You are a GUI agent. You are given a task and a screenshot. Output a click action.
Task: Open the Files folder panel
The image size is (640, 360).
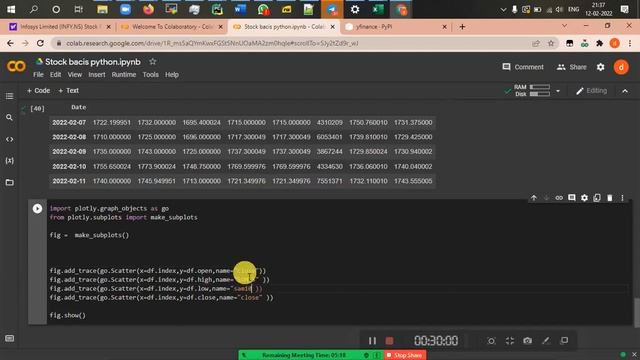tap(9, 182)
